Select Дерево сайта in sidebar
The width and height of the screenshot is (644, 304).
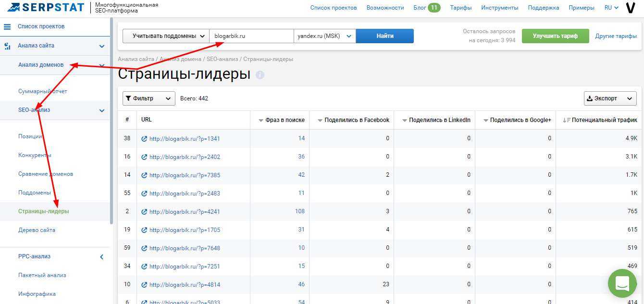(37, 230)
